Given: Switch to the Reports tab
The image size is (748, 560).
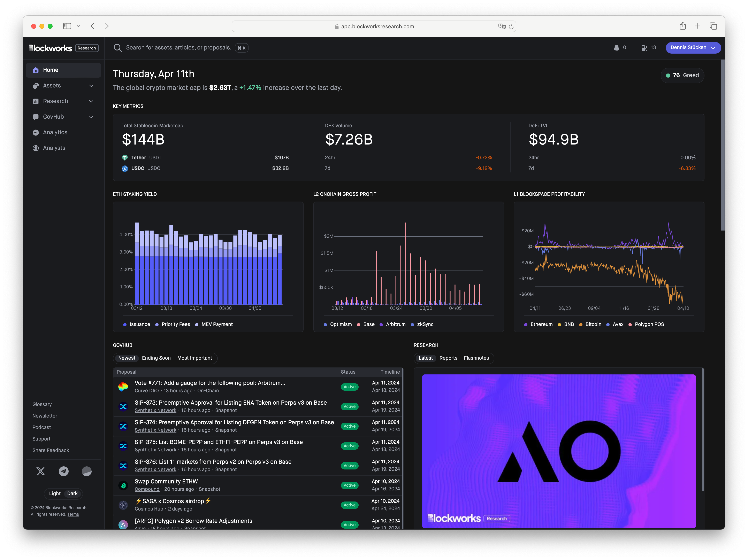Looking at the screenshot, I should [448, 358].
